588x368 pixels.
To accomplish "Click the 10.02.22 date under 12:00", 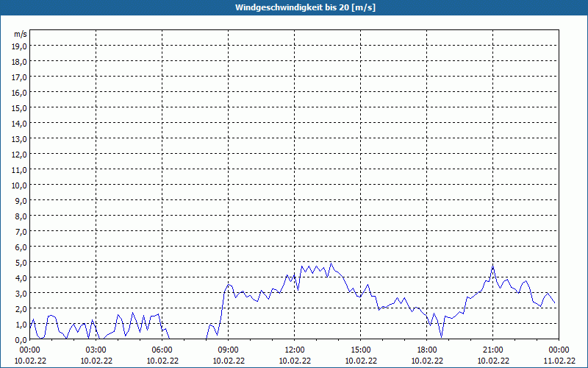I will 295,361.
